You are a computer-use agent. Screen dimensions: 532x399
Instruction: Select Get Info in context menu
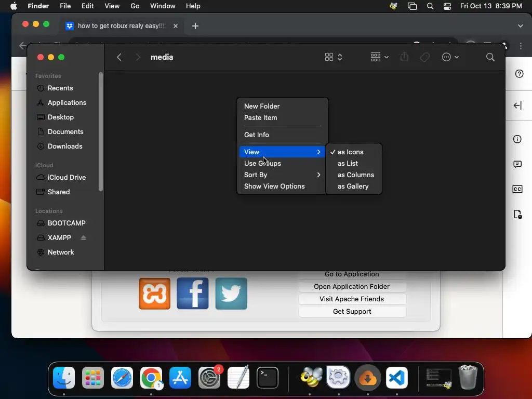[x=282, y=135]
